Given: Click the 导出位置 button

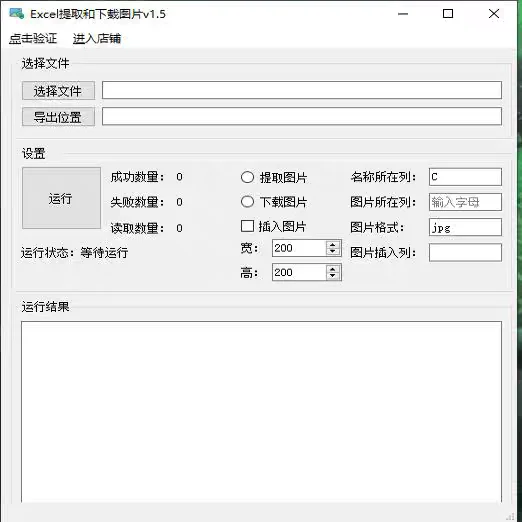Looking at the screenshot, I should point(58,117).
